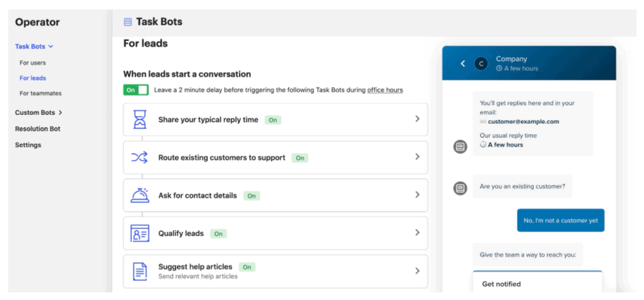Screen dimensions: 644x300
Task: Click When leads start a conversation heading
Action: click(187, 74)
